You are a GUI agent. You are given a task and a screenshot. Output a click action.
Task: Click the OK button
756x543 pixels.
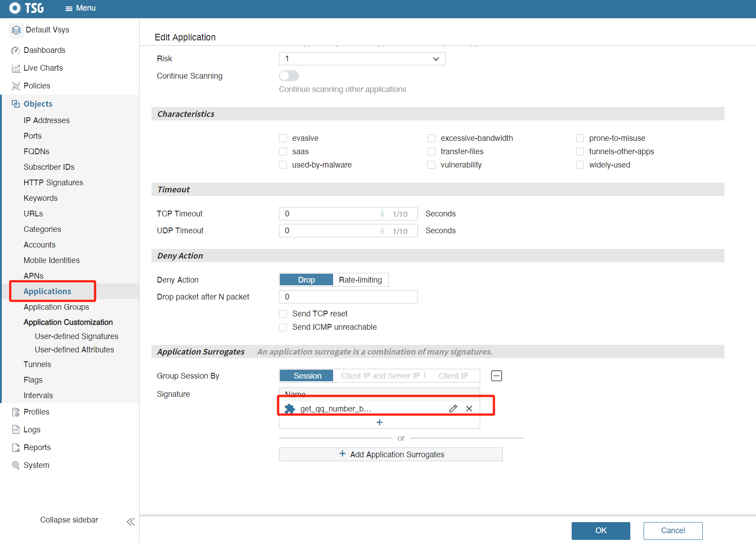[x=601, y=531]
